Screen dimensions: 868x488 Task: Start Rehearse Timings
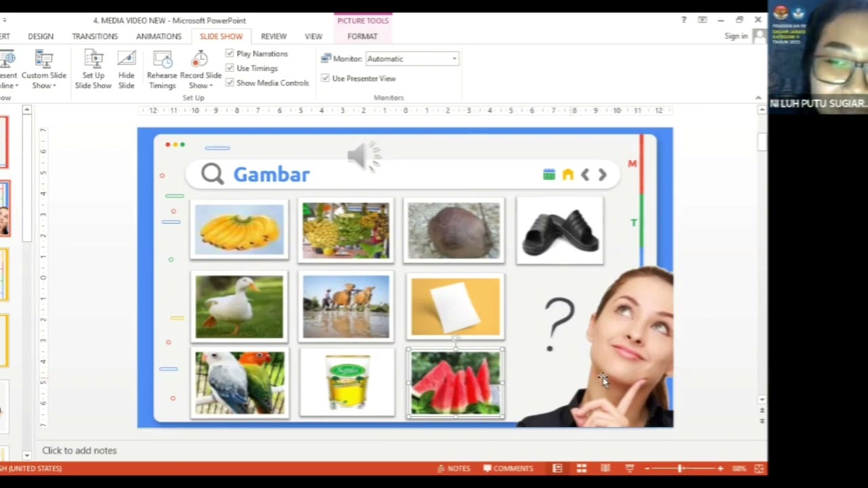pos(162,70)
